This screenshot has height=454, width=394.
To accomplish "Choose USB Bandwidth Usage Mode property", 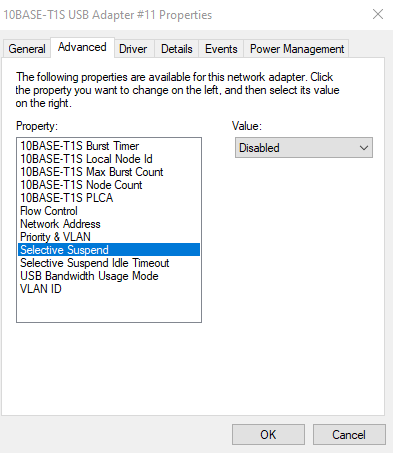I will tap(109, 276).
